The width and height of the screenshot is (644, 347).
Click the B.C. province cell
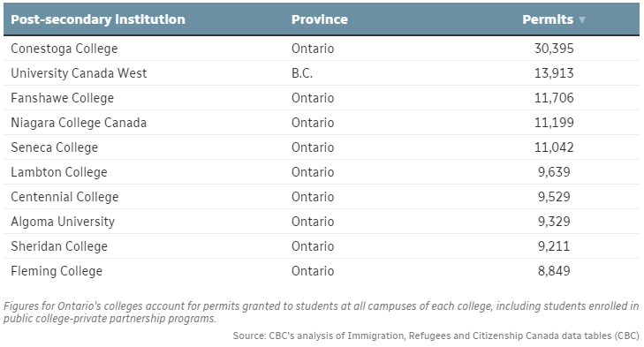point(302,73)
